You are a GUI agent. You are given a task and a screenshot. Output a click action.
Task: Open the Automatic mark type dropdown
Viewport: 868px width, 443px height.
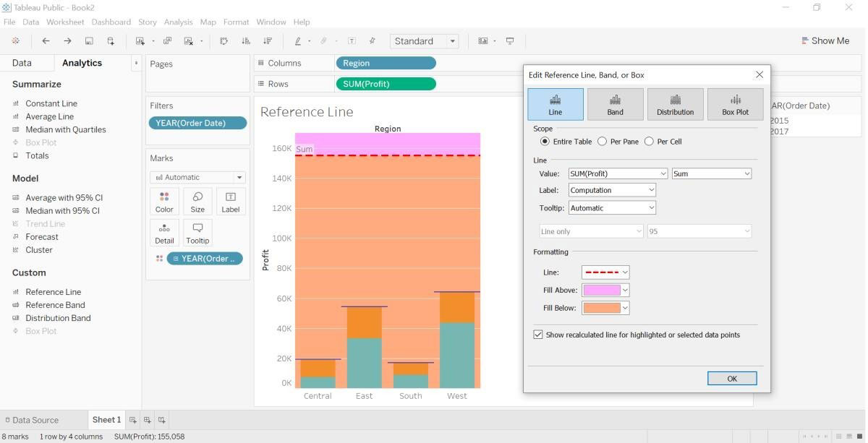click(x=197, y=177)
